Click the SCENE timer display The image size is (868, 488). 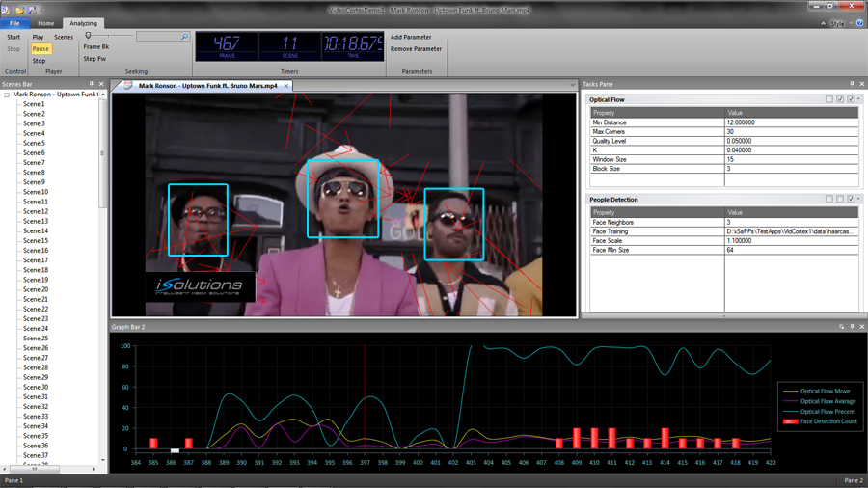(290, 46)
